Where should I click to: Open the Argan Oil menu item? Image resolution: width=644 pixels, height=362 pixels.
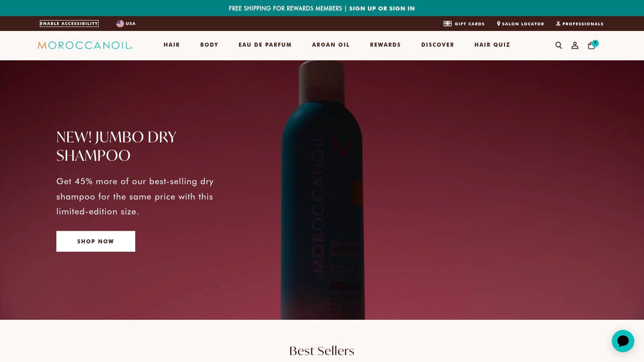pyautogui.click(x=331, y=45)
